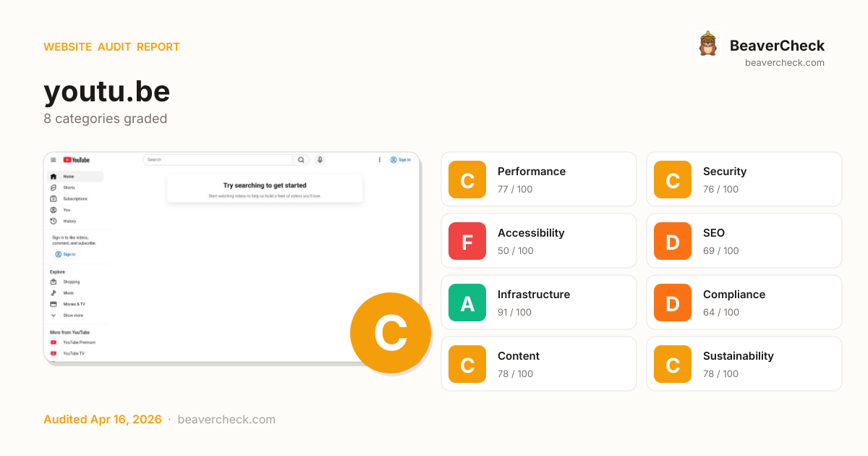This screenshot has height=456, width=868.
Task: Activate the microphone voice search icon
Action: tap(320, 160)
